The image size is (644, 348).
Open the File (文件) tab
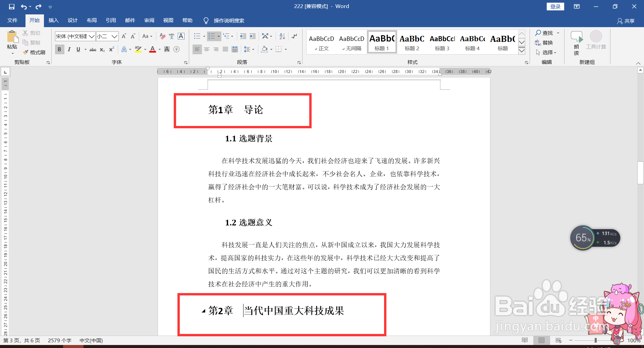12,20
